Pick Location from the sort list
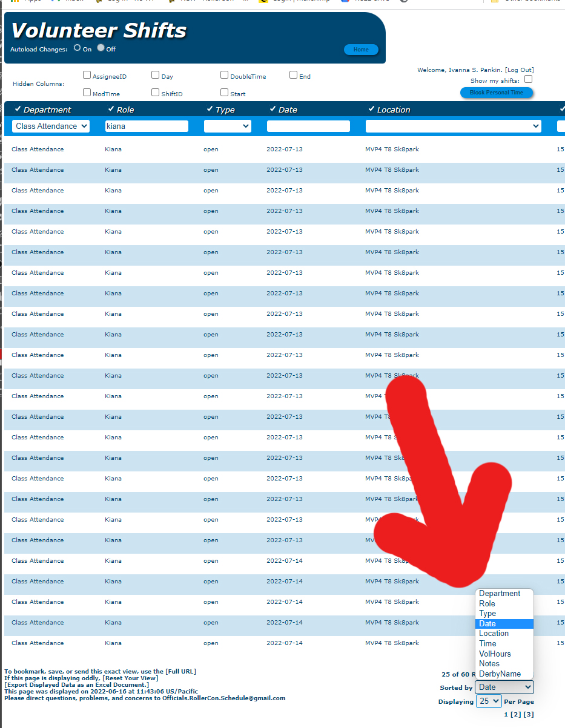The width and height of the screenshot is (565, 728). pos(494,634)
